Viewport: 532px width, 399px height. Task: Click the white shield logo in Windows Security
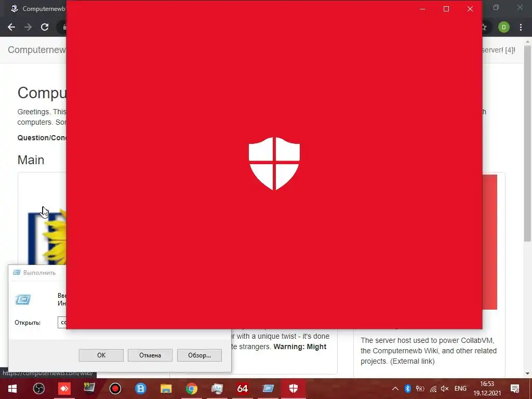[x=274, y=163]
